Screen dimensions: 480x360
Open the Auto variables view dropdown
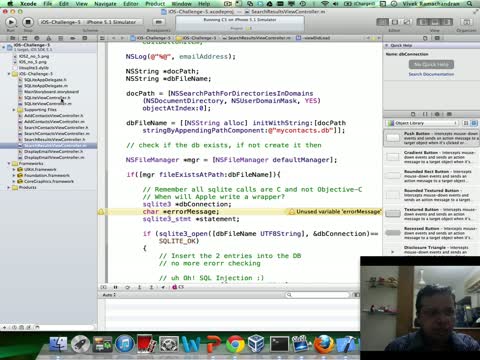pos(109,295)
